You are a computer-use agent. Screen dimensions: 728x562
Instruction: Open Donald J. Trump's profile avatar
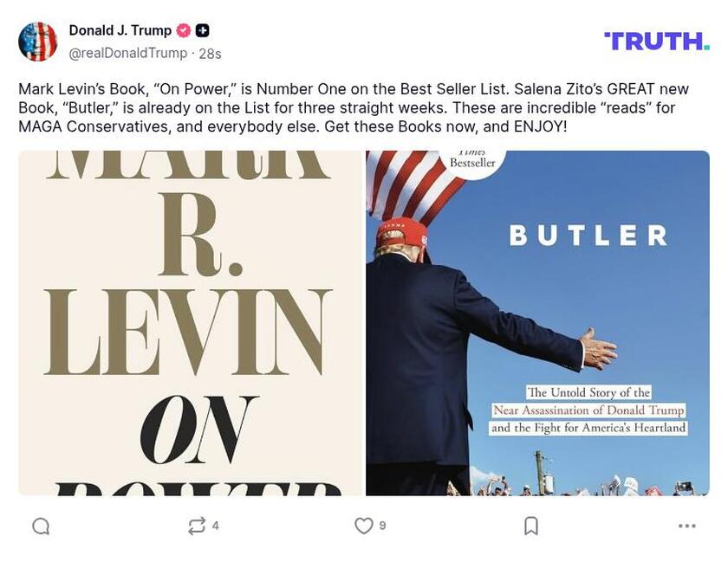click(x=38, y=42)
